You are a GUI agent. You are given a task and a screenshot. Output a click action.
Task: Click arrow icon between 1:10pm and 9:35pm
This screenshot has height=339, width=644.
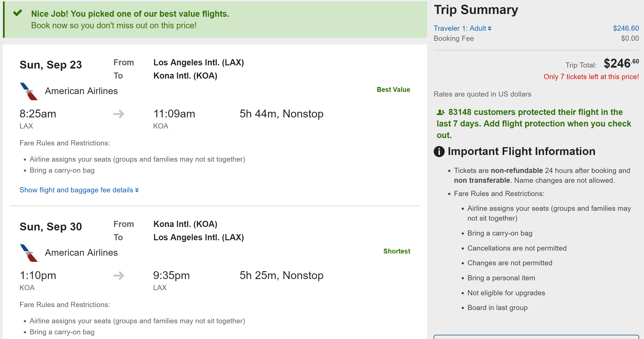[119, 276]
